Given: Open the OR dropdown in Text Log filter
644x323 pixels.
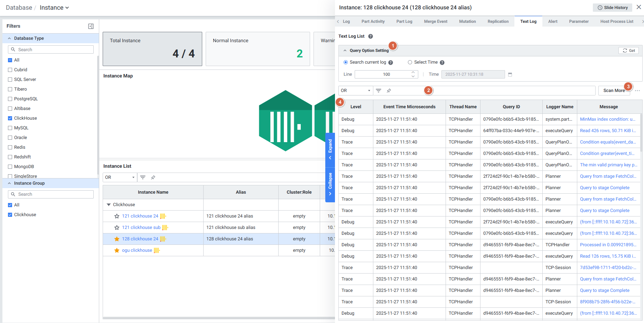Looking at the screenshot, I should (355, 91).
